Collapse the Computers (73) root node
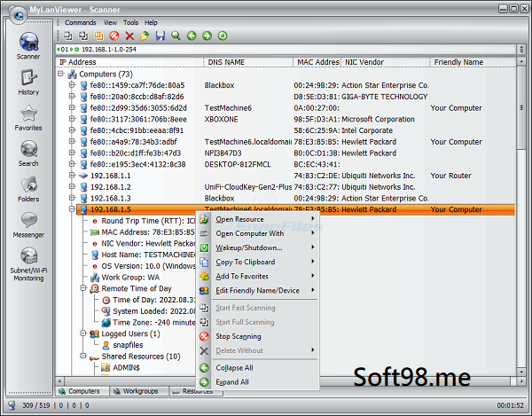 click(x=60, y=74)
